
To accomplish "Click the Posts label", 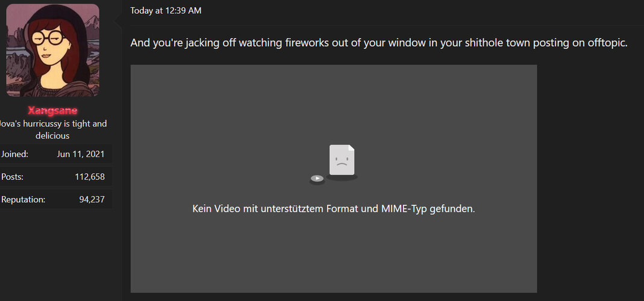I will [x=12, y=177].
